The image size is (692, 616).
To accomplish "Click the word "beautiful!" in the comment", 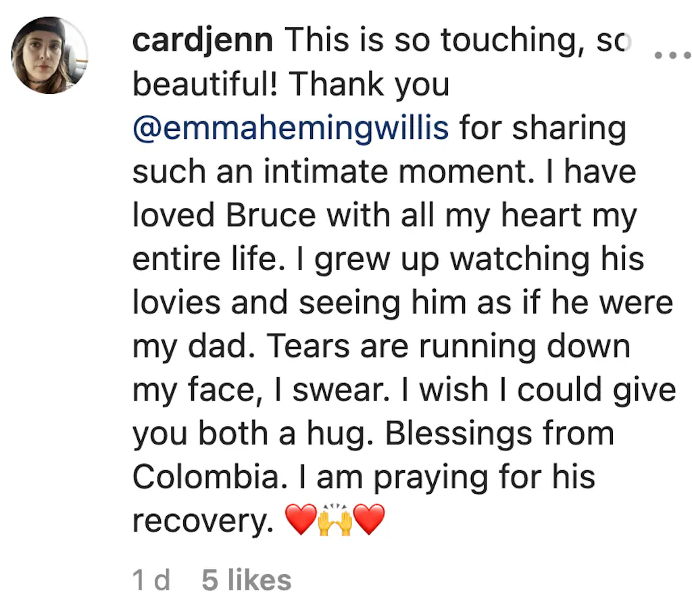I will (205, 85).
